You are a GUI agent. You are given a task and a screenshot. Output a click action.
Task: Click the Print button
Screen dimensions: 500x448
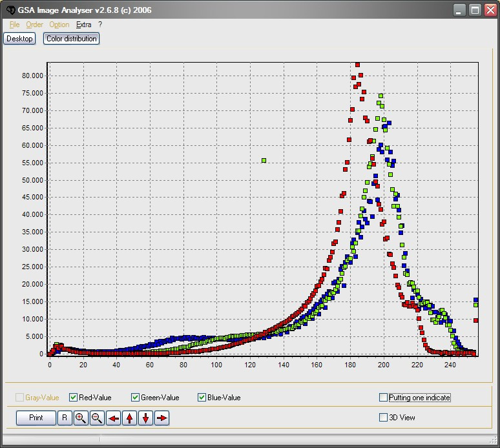click(36, 418)
